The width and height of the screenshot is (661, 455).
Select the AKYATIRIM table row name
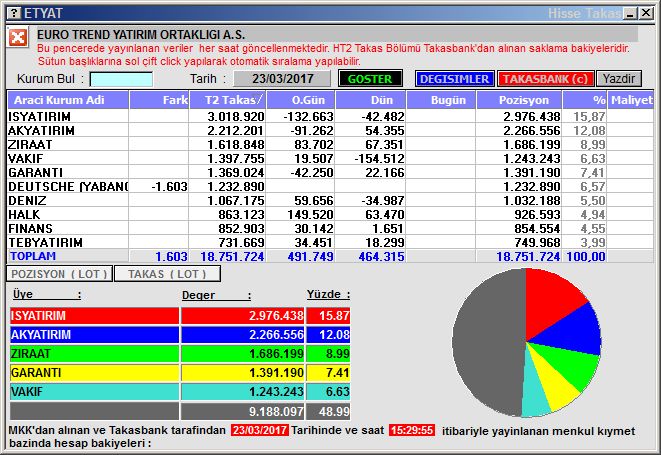(41, 131)
